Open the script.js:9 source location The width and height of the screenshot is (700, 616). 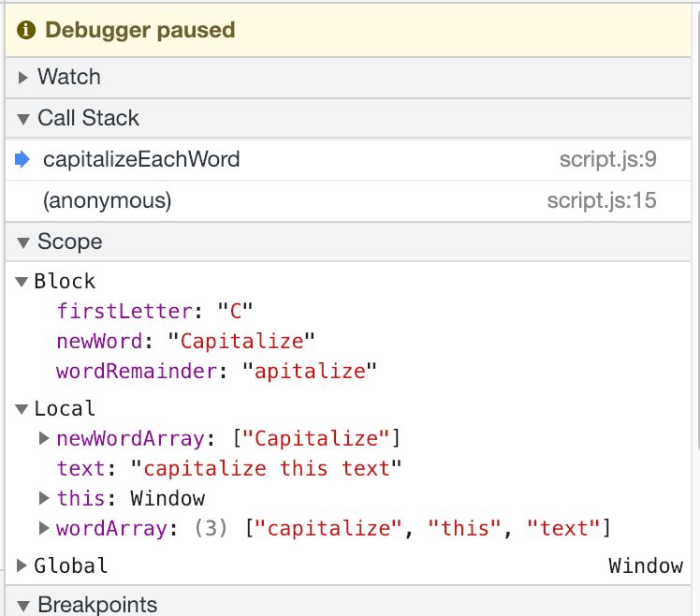[608, 159]
